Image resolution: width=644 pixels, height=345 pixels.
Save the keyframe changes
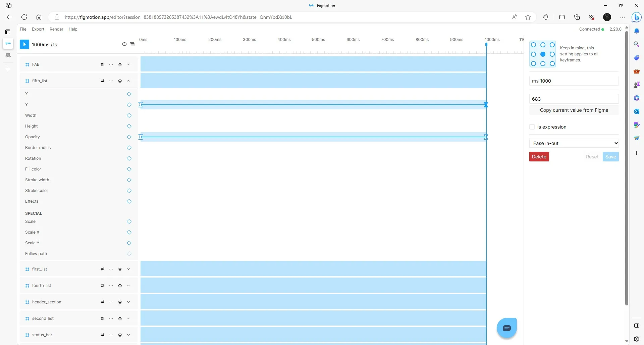pyautogui.click(x=610, y=157)
